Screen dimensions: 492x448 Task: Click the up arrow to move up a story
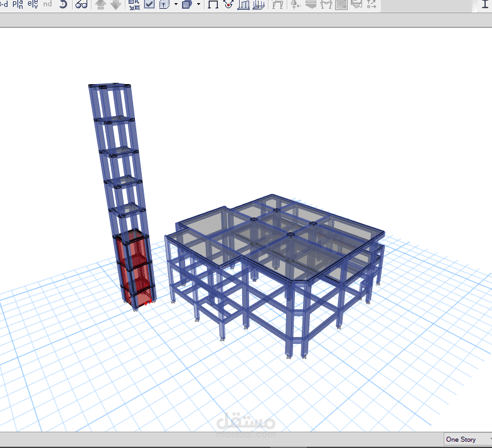coord(100,4)
